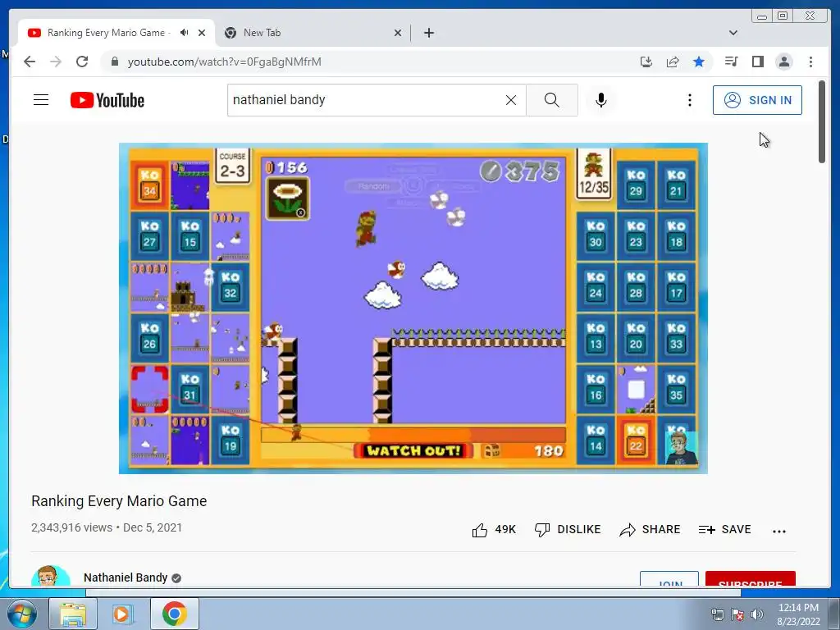Viewport: 840px width, 630px height.
Task: Click the horizontal scrollbar at the bottom
Action: coord(413,592)
